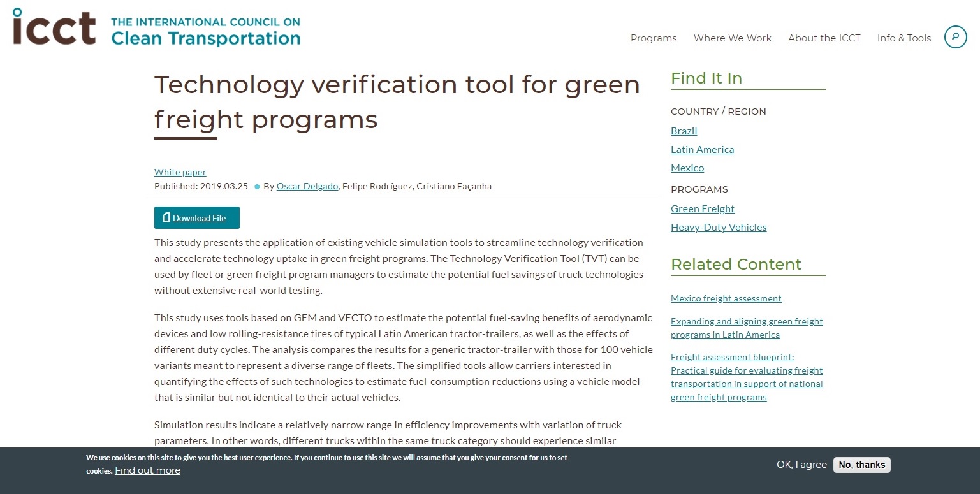Select Latin America region link
980x494 pixels.
pos(703,149)
